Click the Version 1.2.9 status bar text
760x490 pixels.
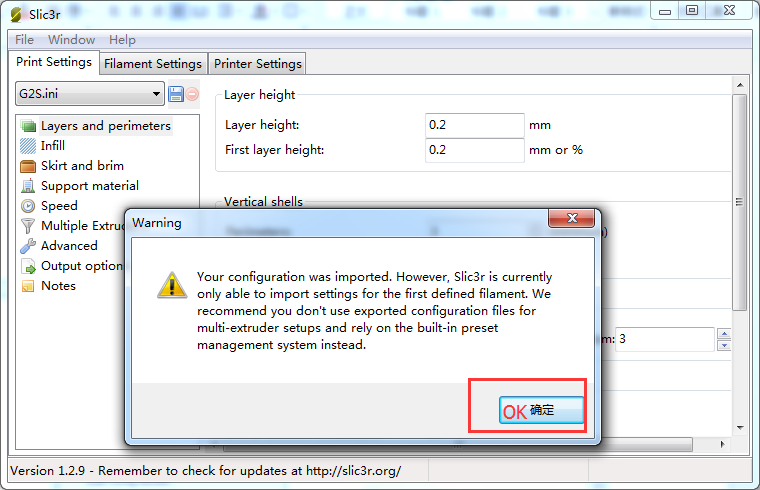click(x=206, y=471)
